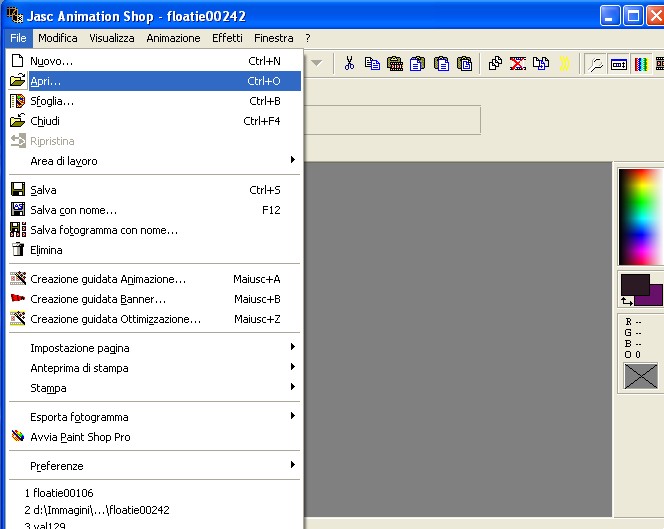
Task: Open recent file 2 d:\Immagini\...\floatie00242
Action: pos(97,510)
